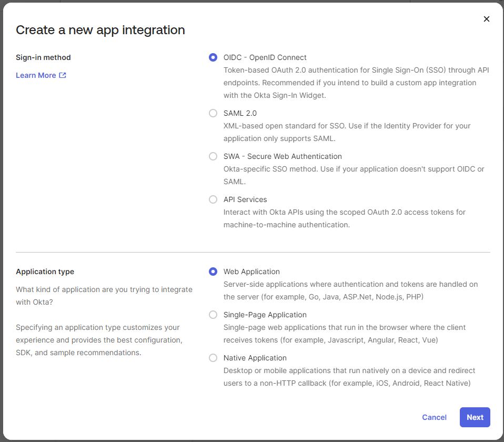Click the "SWA - Secure Web Authentication" label

[x=283, y=156]
